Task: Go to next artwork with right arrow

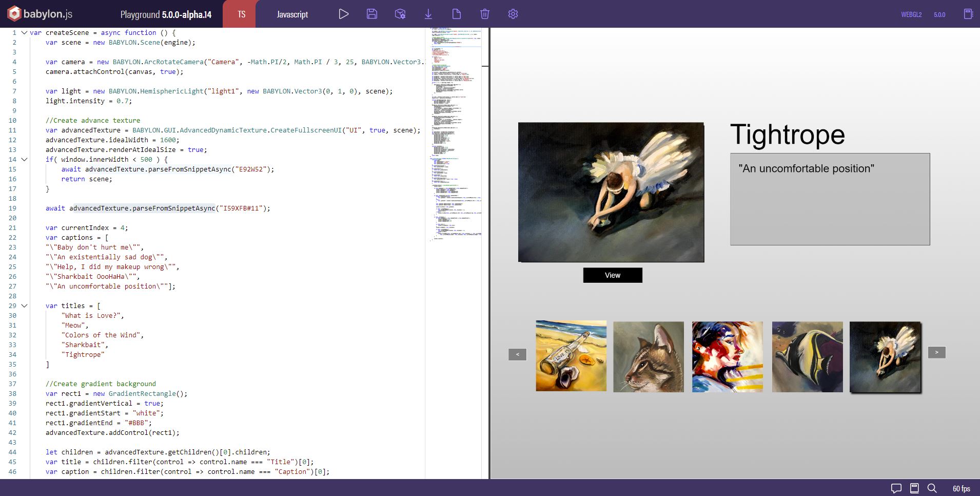Action: [x=936, y=352]
